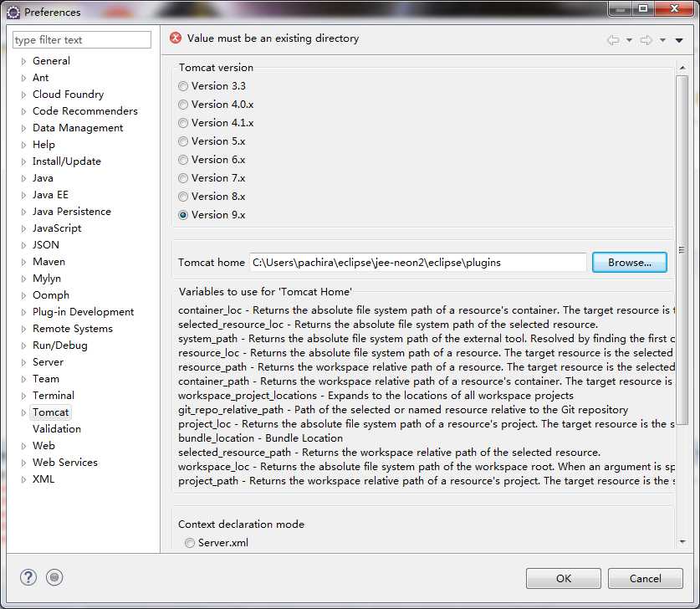
Task: Expand the XML tree node
Action: [23, 479]
